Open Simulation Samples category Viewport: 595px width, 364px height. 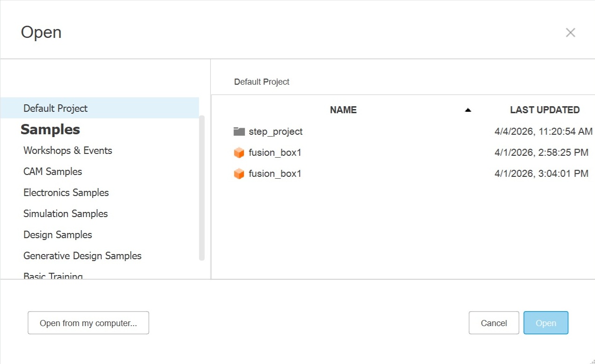point(66,213)
